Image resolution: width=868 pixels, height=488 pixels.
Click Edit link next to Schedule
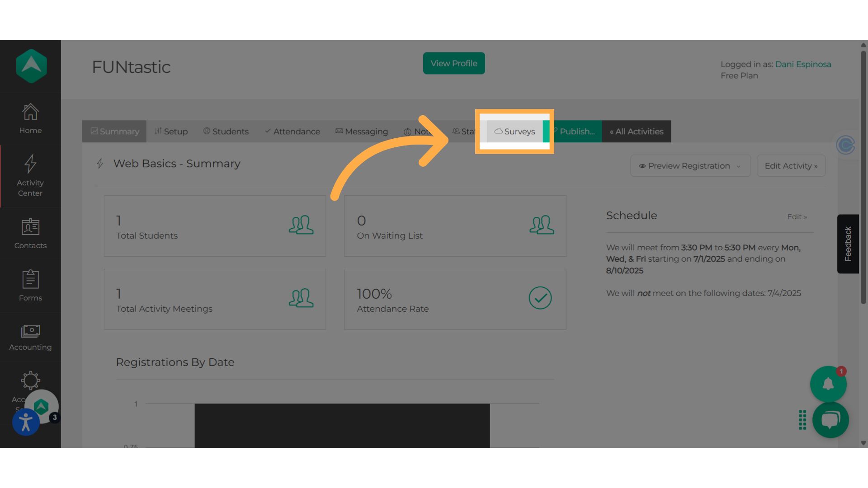[x=797, y=217]
